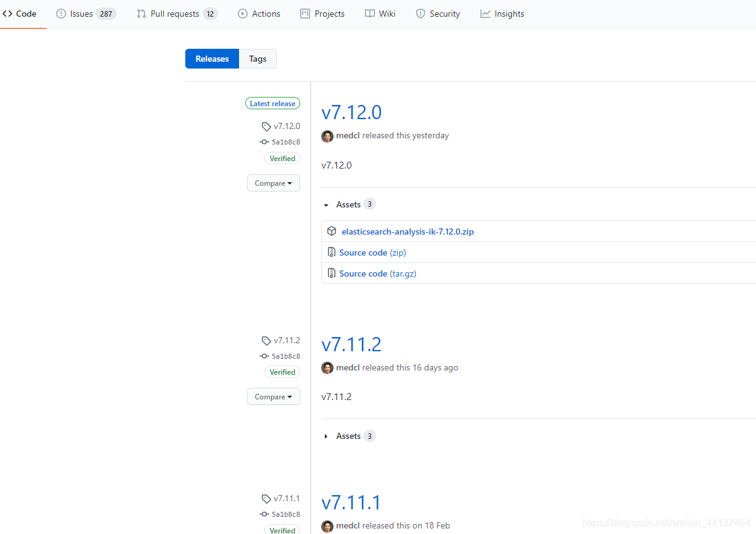Viewport: 756px width, 534px height.
Task: Open commit 5a1b8c8 for v7.11.2
Action: click(286, 356)
